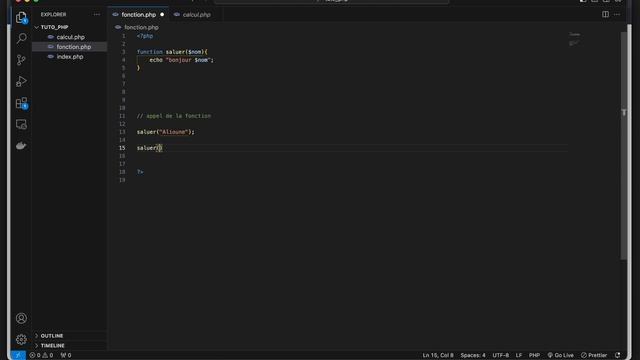Place cursor in echo "bonjour $nom" line

[181, 60]
